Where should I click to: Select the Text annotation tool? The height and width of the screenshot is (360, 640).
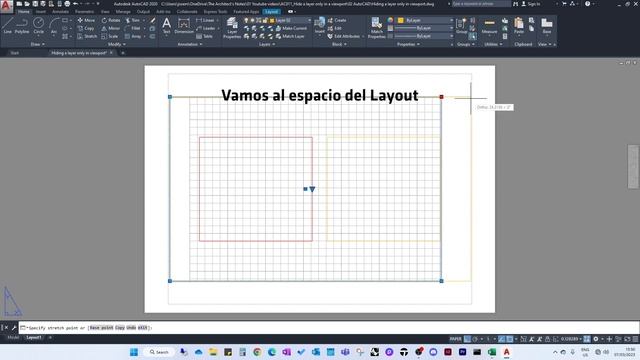(166, 26)
